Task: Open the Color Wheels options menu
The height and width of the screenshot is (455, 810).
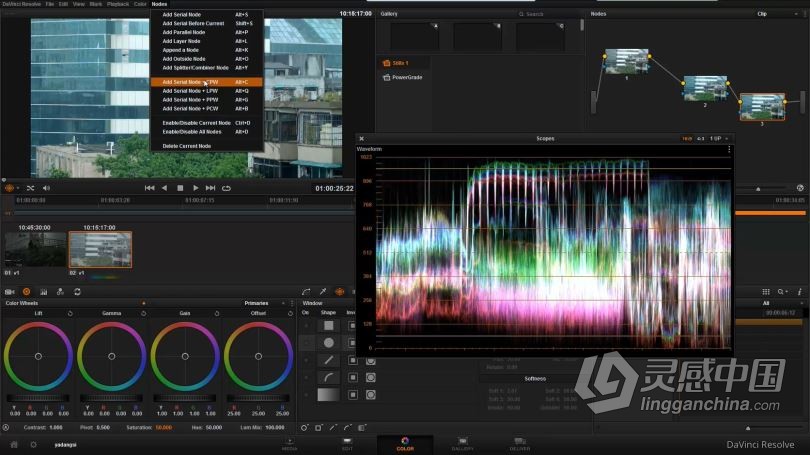Action: point(292,303)
